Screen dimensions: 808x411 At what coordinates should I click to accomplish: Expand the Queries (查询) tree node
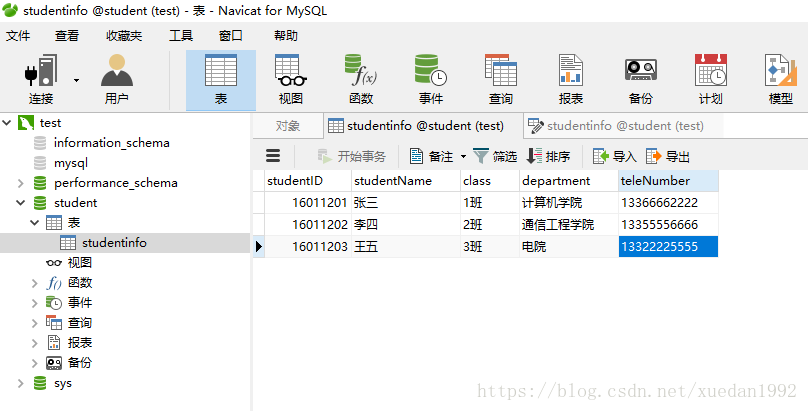point(35,323)
